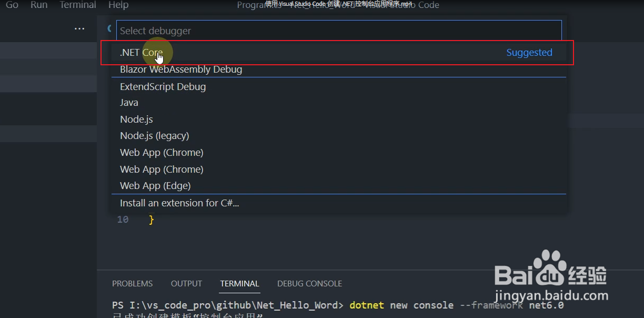Select the Node.js debugger
644x318 pixels.
pyautogui.click(x=339, y=120)
